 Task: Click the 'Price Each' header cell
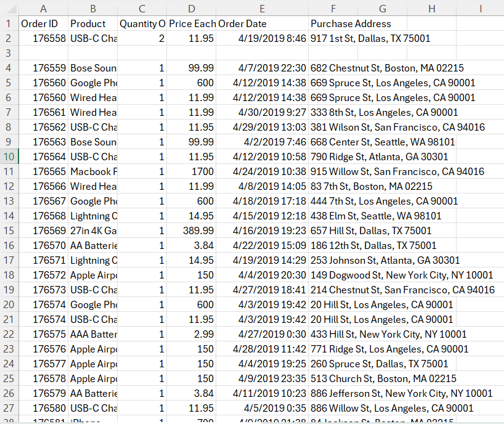(x=192, y=23)
